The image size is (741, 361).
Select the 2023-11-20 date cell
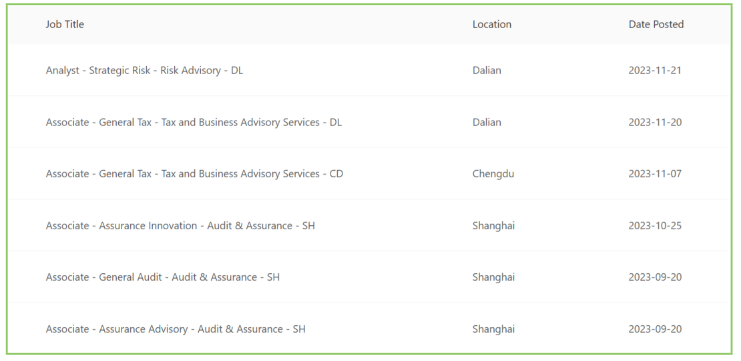(655, 122)
